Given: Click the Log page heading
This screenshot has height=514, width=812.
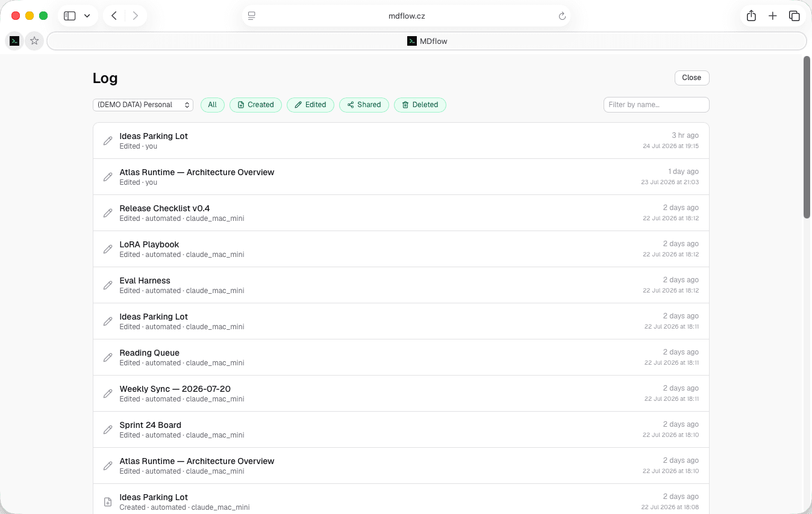Looking at the screenshot, I should tap(105, 78).
